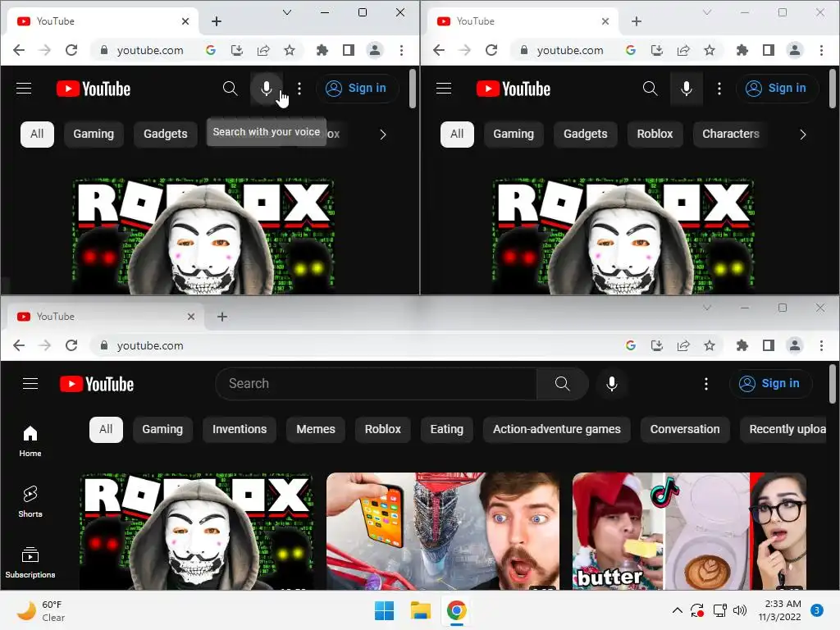
Task: Click the search magnifier in top-left YouTube window
Action: point(230,89)
